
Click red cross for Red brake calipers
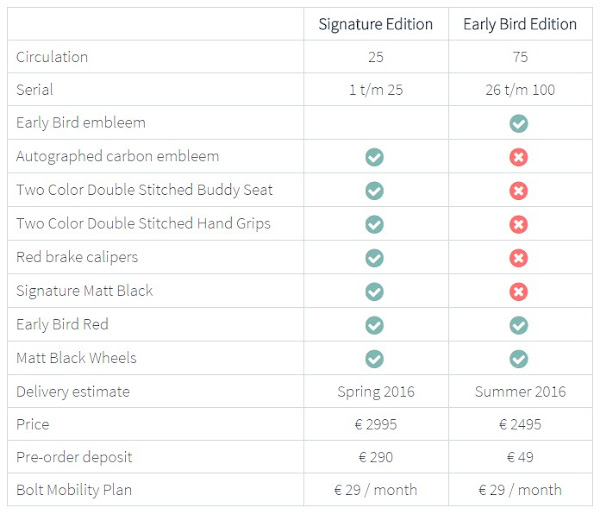click(519, 258)
